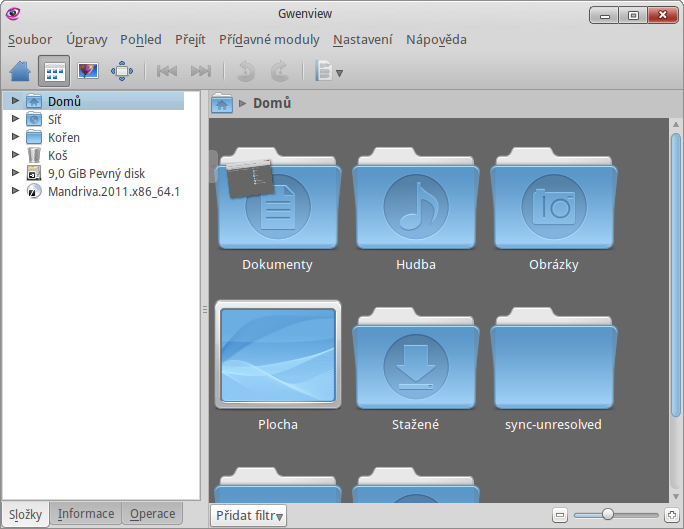Click the home folder icon in breadcrumb
The width and height of the screenshot is (684, 529).
coord(222,103)
